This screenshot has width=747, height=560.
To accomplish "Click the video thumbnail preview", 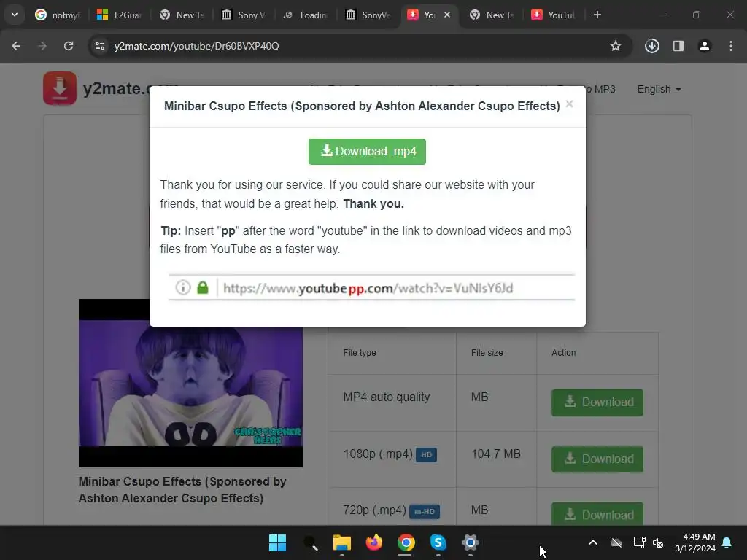I will click(190, 383).
